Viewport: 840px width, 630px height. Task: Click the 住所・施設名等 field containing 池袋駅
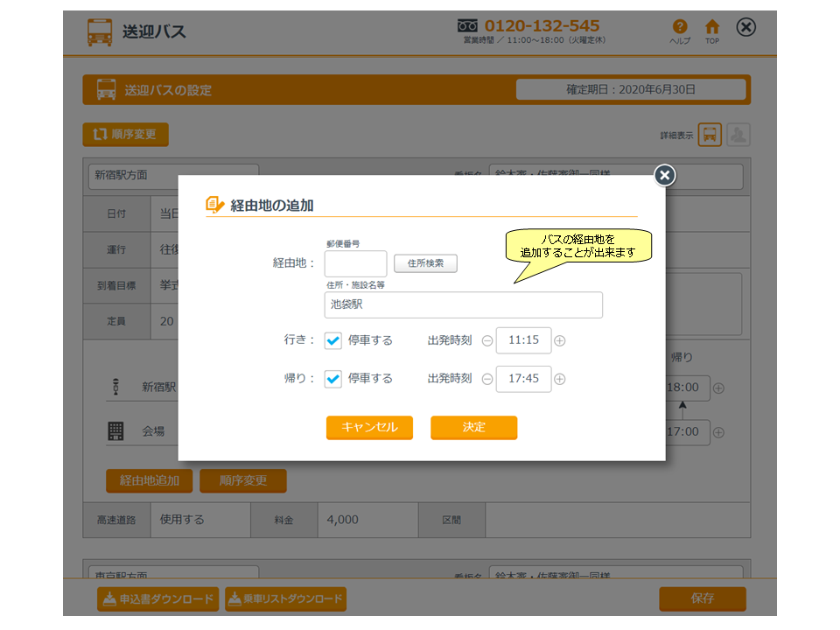pos(463,304)
